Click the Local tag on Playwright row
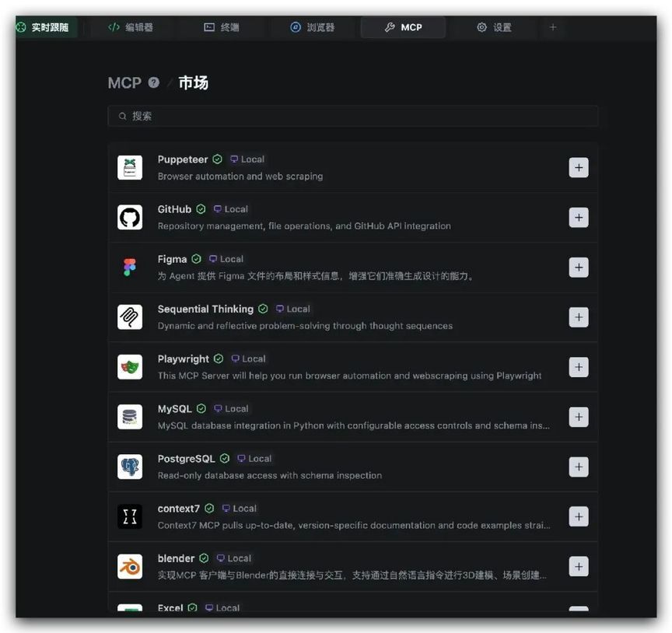The width and height of the screenshot is (672, 633). coord(249,358)
